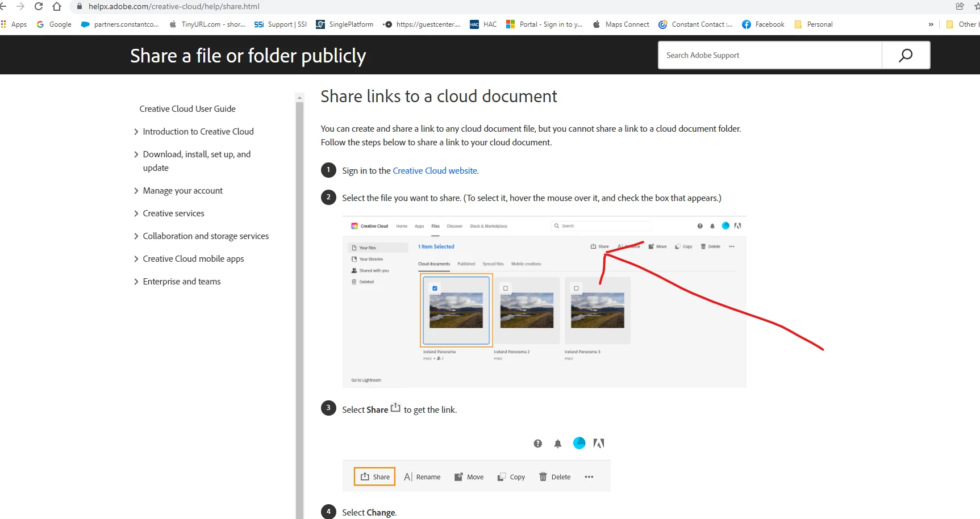The image size is (980, 519).
Task: Open the Creative Cloud User Guide heading
Action: 187,108
